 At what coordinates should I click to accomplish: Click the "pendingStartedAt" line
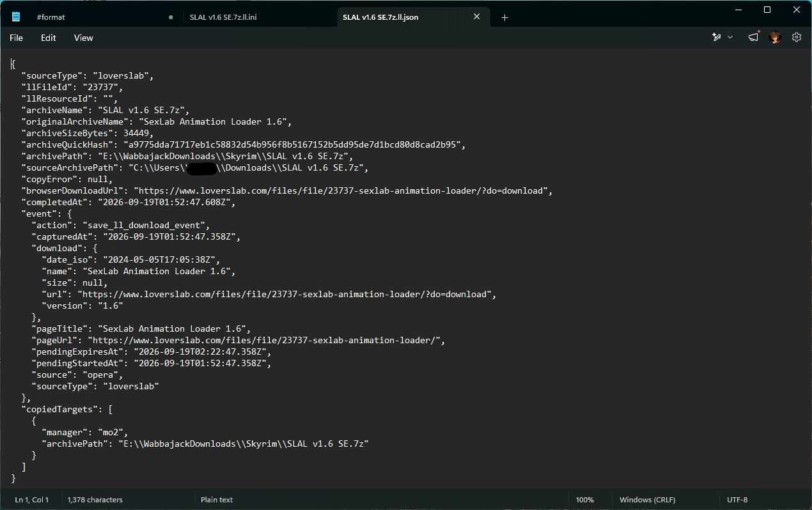(152, 363)
